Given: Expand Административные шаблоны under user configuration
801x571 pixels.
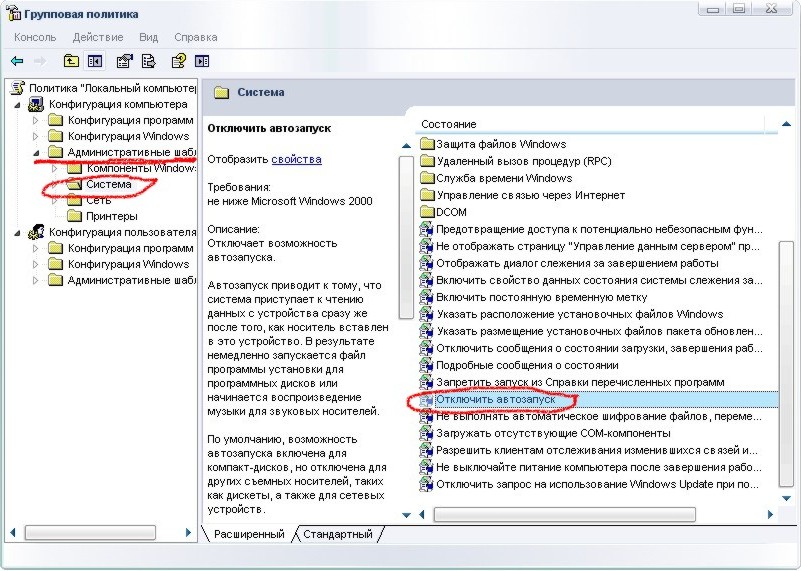Looking at the screenshot, I should coord(35,280).
